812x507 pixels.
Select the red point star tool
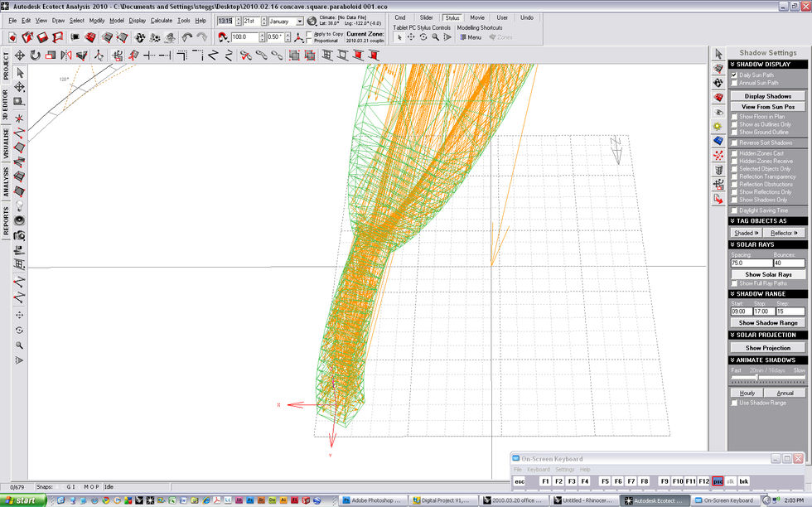tap(20, 118)
